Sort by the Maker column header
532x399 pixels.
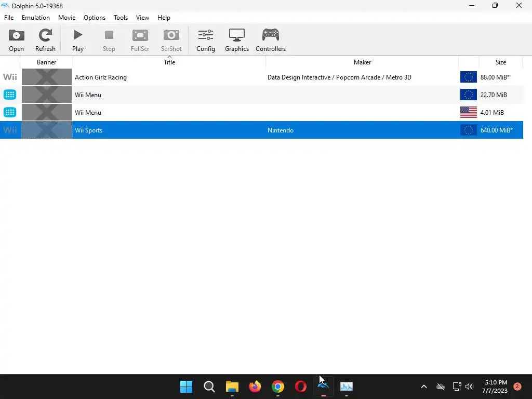tap(362, 62)
